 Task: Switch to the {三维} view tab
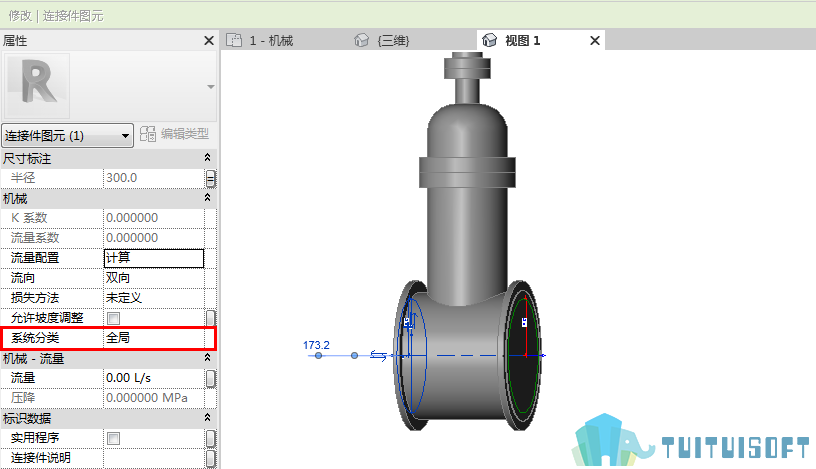pyautogui.click(x=393, y=41)
